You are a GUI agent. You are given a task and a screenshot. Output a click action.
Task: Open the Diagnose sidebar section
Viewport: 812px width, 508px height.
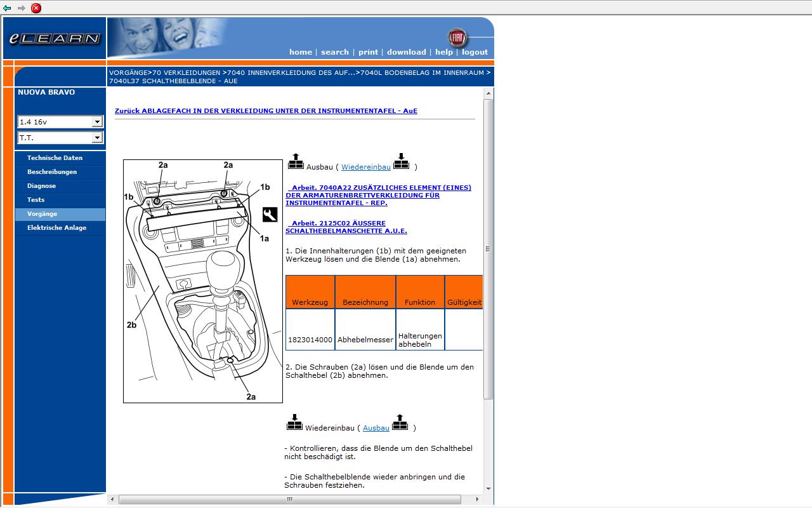41,186
